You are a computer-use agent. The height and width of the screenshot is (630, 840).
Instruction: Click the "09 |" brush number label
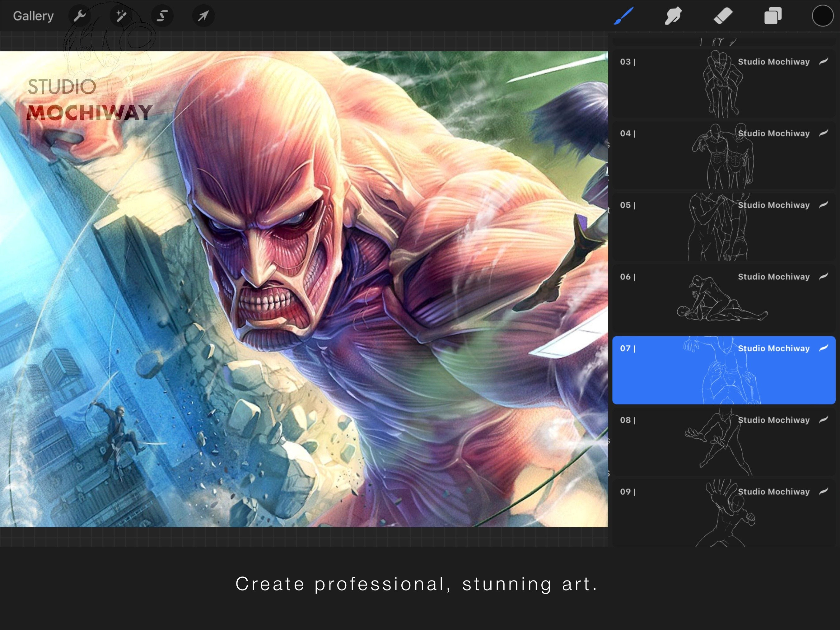628,492
